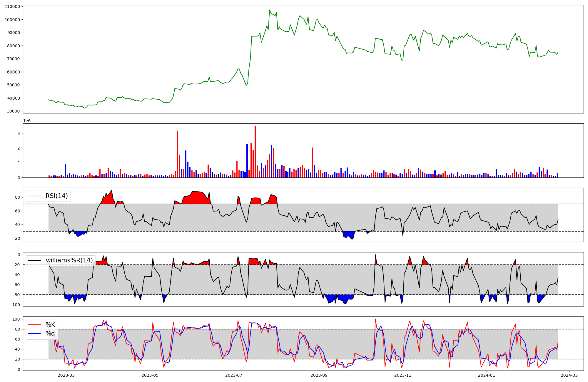The height and width of the screenshot is (382, 588).
Task: Click the tallest red volume bar
Action: 255,147
